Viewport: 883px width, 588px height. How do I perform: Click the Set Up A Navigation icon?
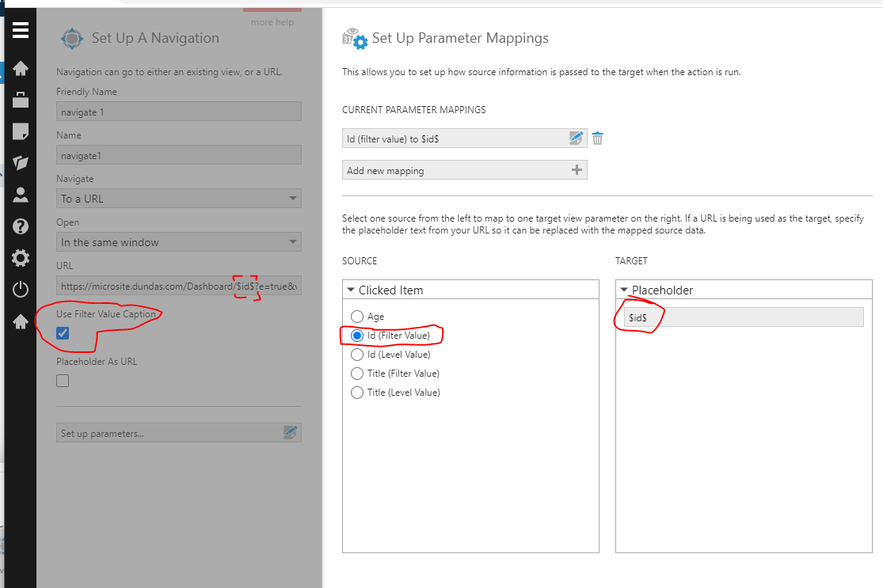[x=72, y=39]
